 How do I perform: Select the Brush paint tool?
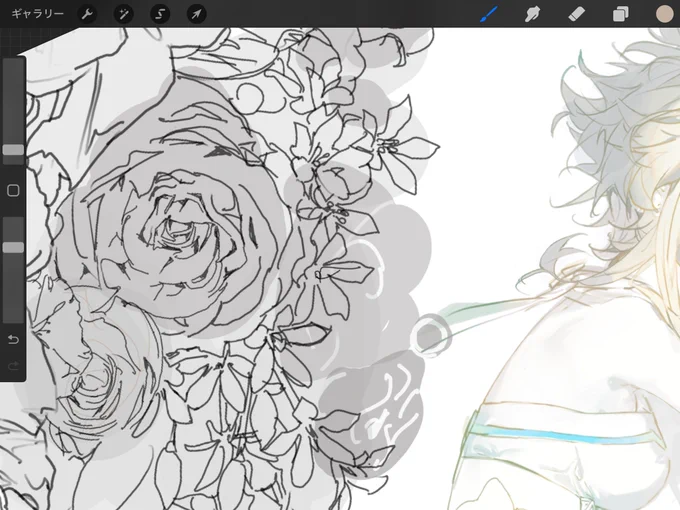(489, 14)
